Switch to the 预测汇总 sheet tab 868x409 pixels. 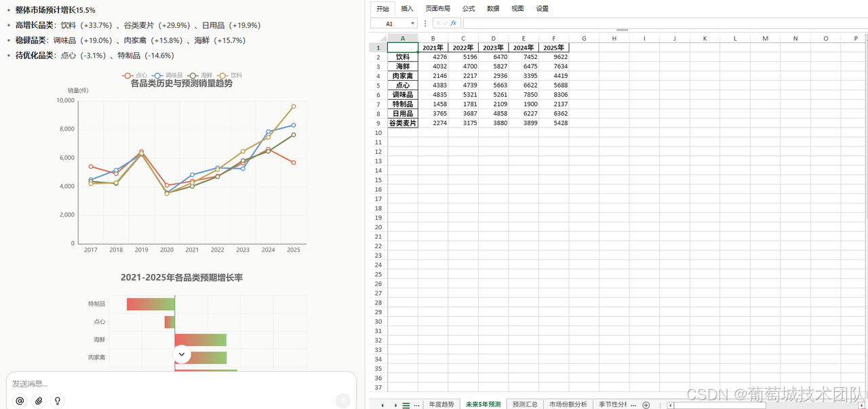525,404
